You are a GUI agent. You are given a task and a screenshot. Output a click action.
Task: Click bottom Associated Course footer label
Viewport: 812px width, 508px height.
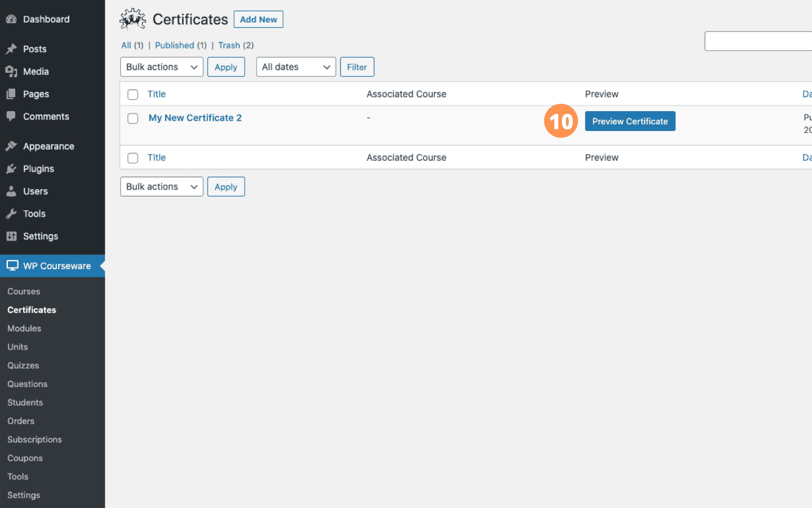(407, 158)
